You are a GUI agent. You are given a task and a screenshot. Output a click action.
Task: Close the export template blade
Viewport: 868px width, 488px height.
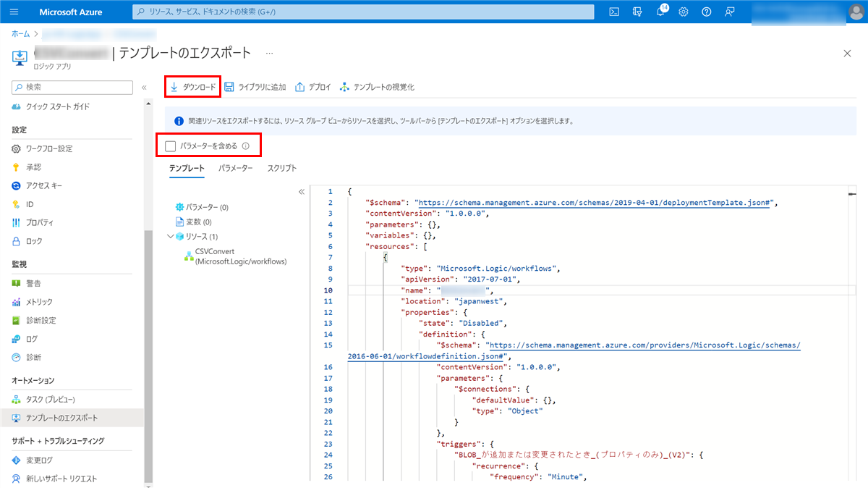pyautogui.click(x=848, y=54)
